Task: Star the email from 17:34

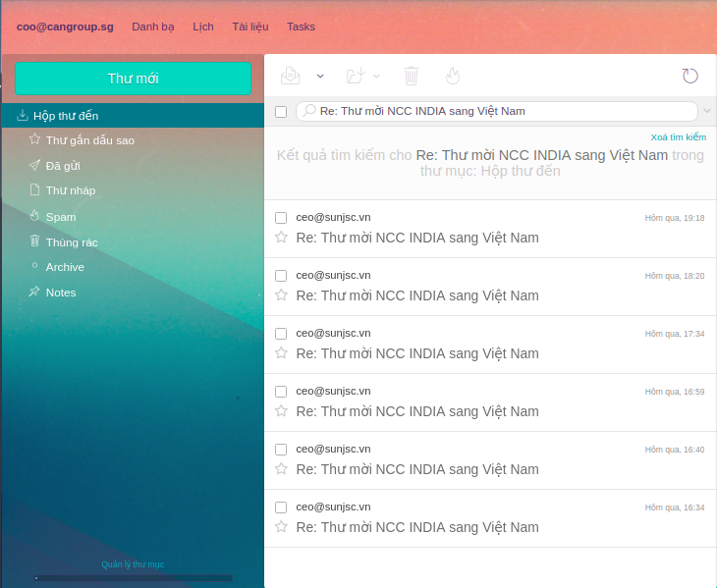Action: pos(281,353)
